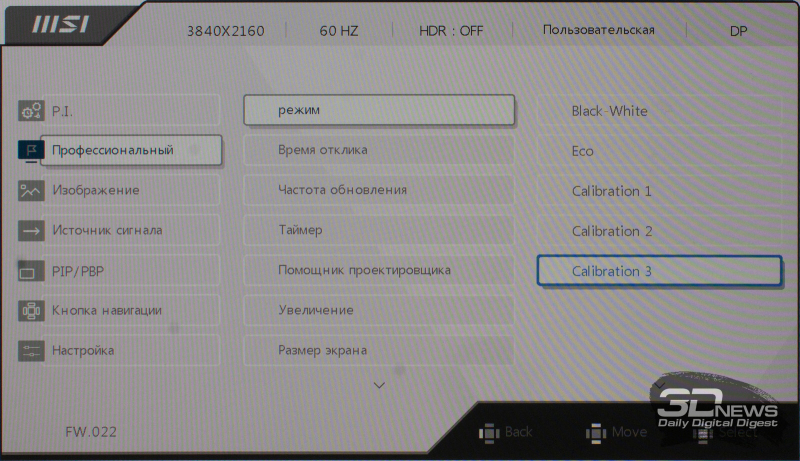
Task: Click the PIP/PBP screen icon
Action: (31, 271)
